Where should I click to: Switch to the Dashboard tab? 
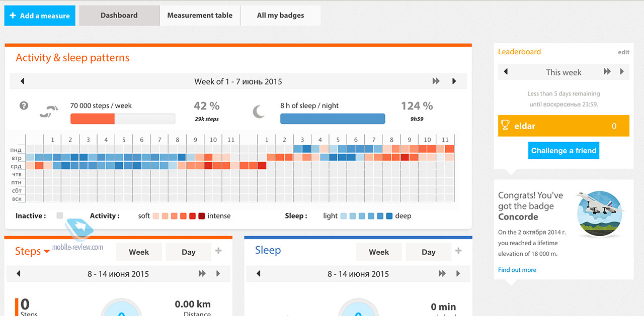point(119,16)
